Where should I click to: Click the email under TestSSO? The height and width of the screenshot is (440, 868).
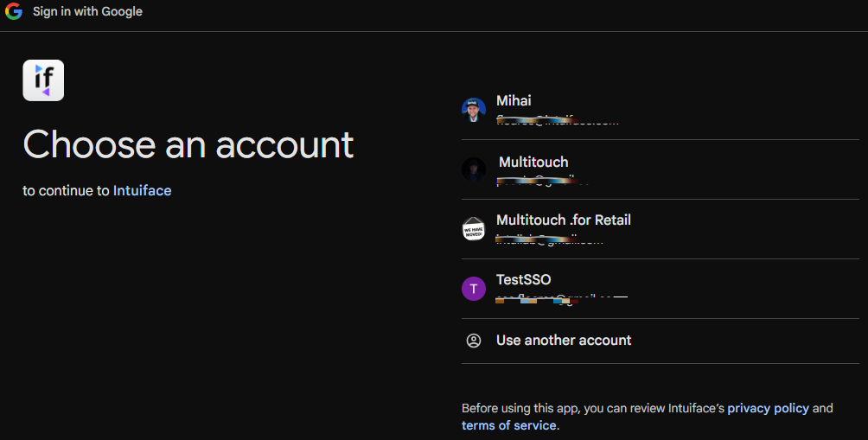point(561,299)
